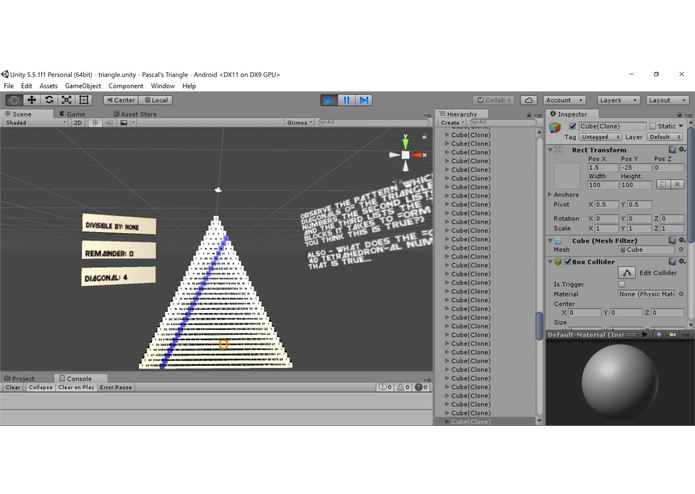Open the Rect Transform gear settings menu
Screen dimensions: 695x494
pos(682,150)
